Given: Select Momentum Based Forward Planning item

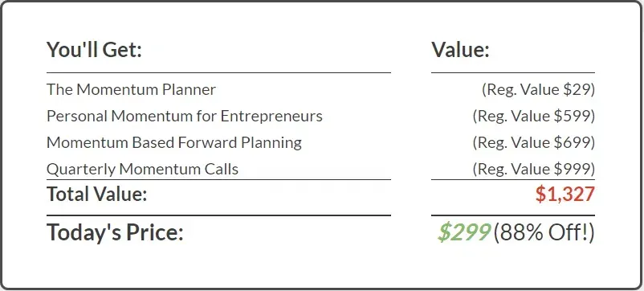Looking at the screenshot, I should tap(174, 142).
